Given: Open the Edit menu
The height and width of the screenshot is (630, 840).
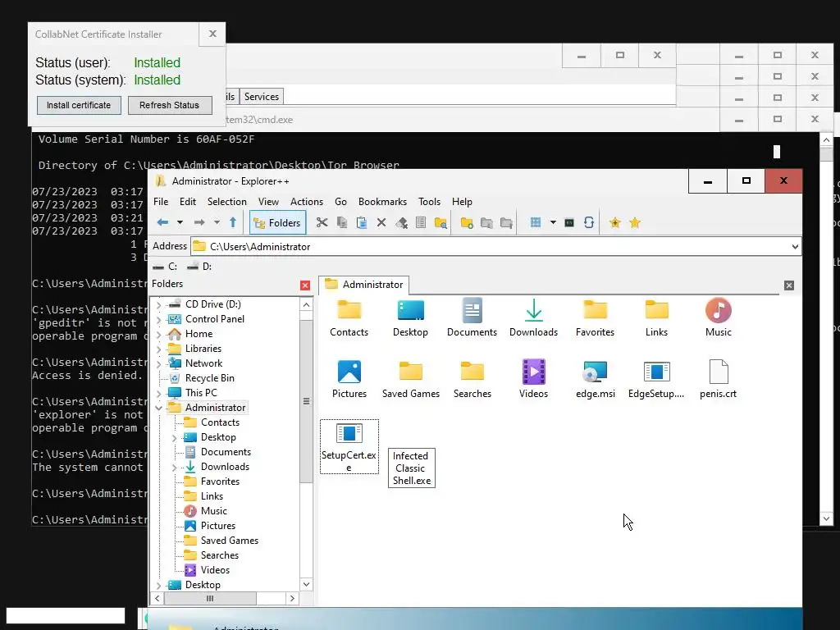Looking at the screenshot, I should (188, 202).
